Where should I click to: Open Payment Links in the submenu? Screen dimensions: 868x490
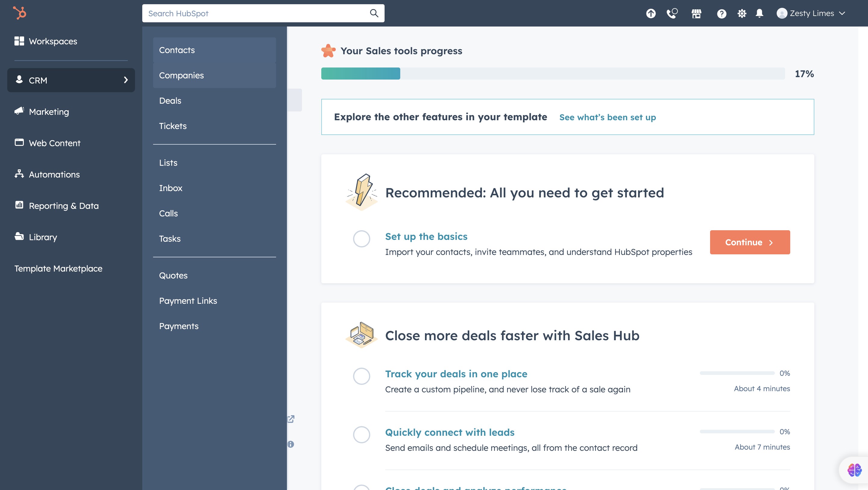point(188,301)
